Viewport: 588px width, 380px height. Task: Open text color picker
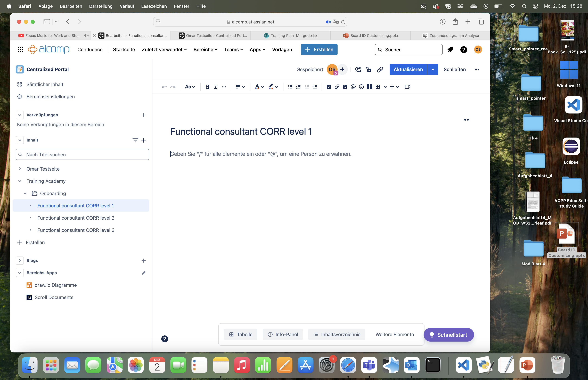(x=259, y=87)
